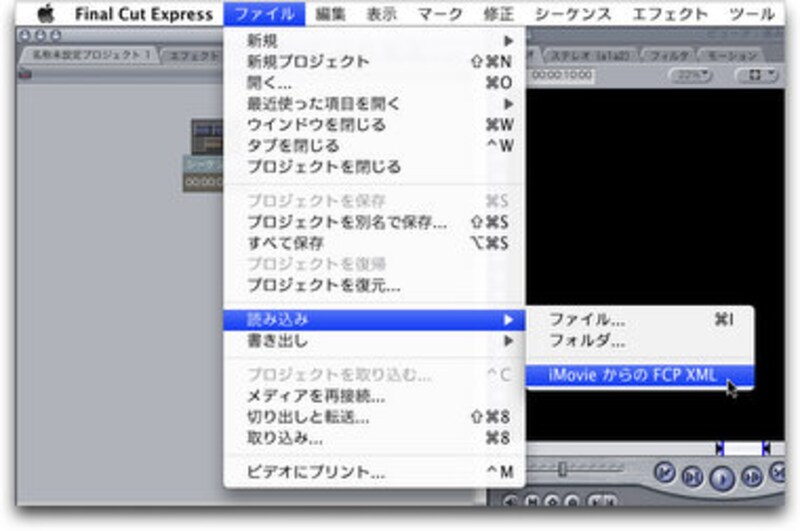Click the Apple logo in menu bar
Screen dimensions: 800x531
pos(46,14)
